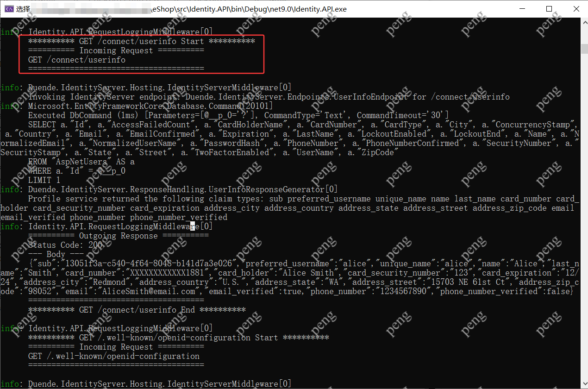This screenshot has height=389, width=588.
Task: Click the line '********** GET /connect/userinfo Start **********'
Action: [142, 41]
